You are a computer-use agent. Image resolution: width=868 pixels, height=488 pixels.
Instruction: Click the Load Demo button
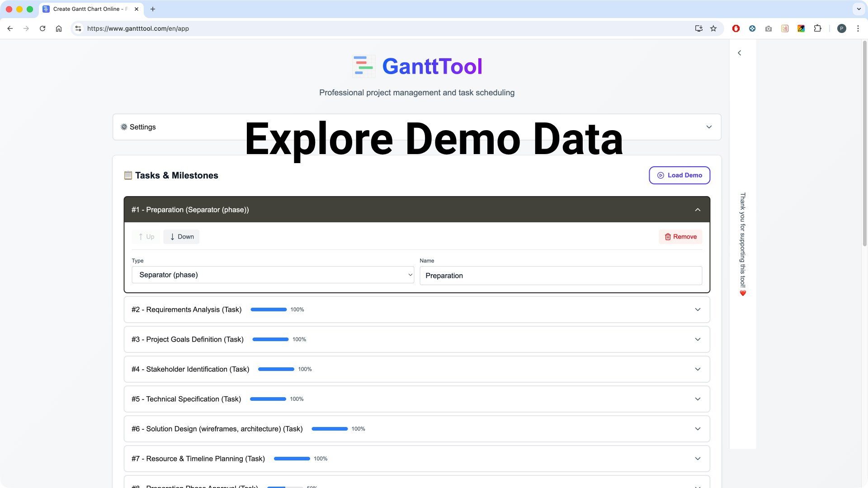pyautogui.click(x=679, y=175)
